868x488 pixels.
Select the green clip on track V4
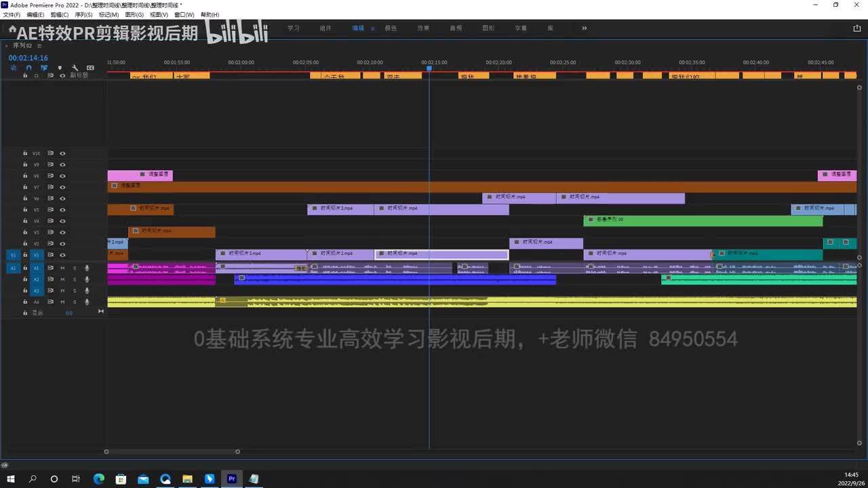pos(703,220)
